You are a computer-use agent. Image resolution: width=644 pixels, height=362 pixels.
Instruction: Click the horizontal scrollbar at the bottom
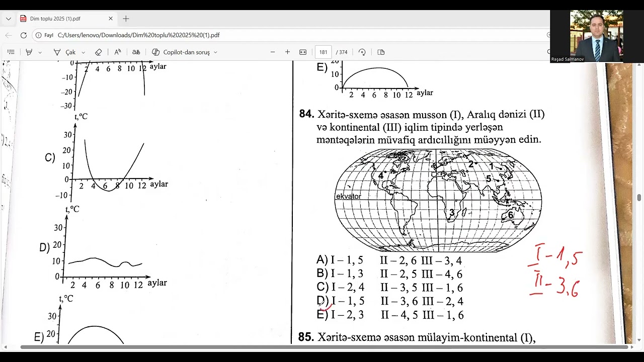pyautogui.click(x=325, y=347)
